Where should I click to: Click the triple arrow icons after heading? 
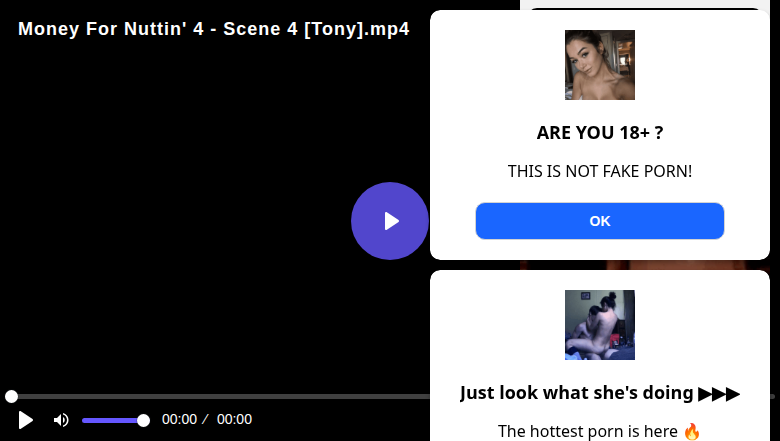(x=719, y=393)
